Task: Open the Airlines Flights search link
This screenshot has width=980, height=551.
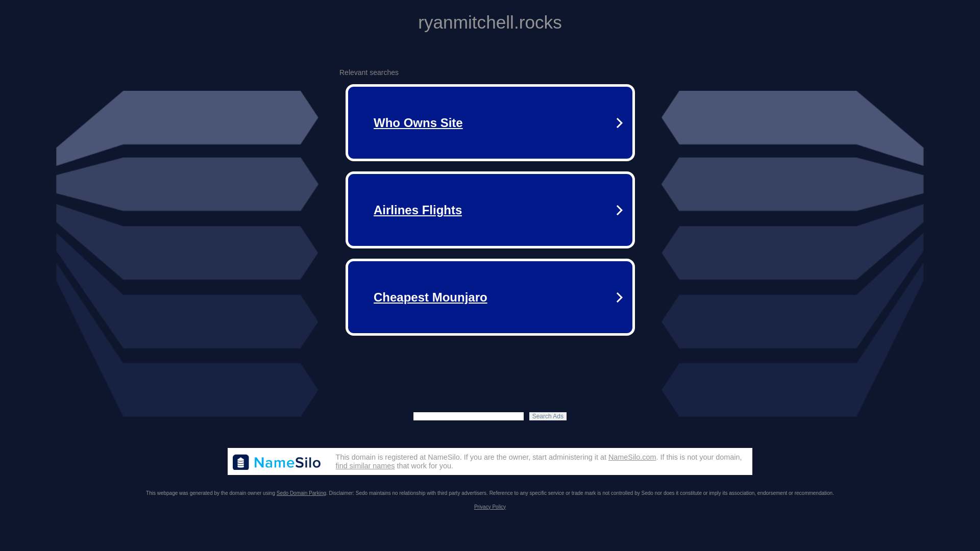Action: coord(417,210)
